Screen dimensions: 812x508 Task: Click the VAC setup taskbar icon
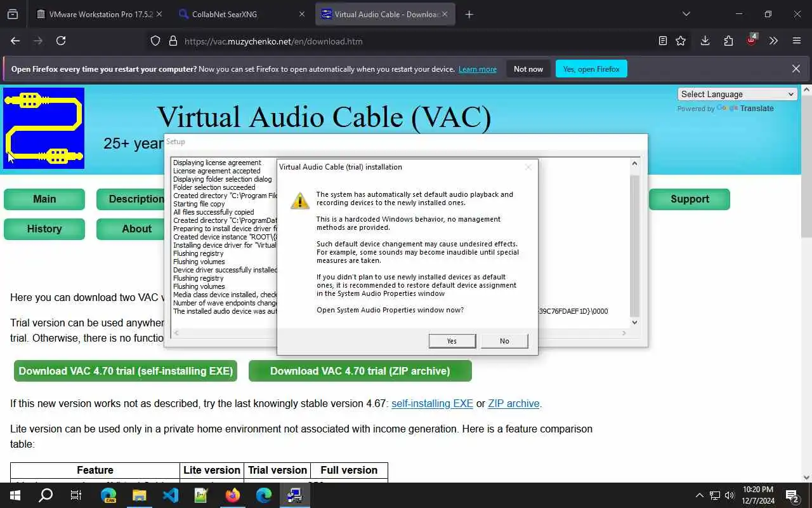pyautogui.click(x=295, y=495)
